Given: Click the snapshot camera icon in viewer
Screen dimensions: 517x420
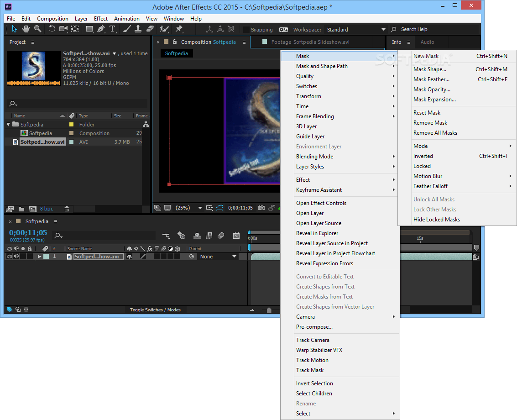Looking at the screenshot, I should point(261,208).
